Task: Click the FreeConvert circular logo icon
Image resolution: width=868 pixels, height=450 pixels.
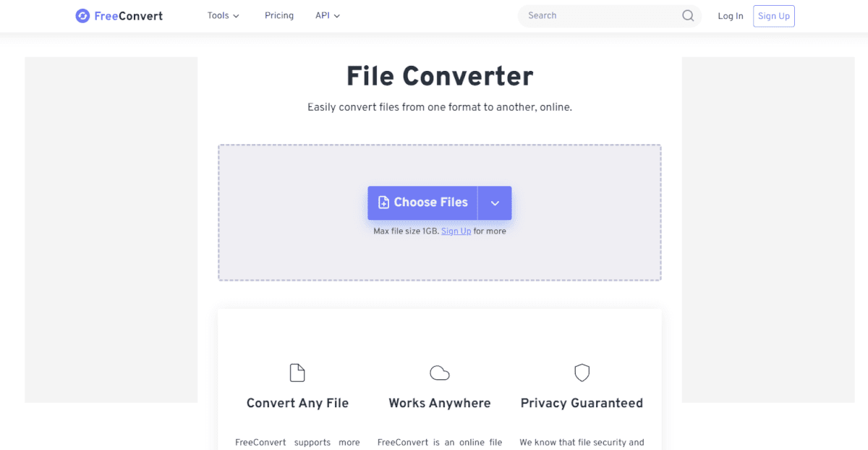Action: 82,15
